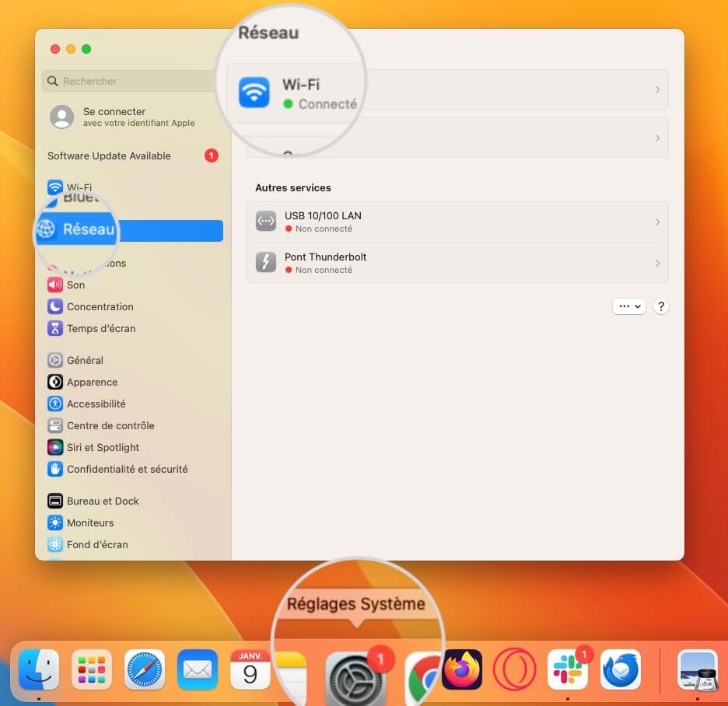Open Son settings in sidebar

tap(66, 285)
